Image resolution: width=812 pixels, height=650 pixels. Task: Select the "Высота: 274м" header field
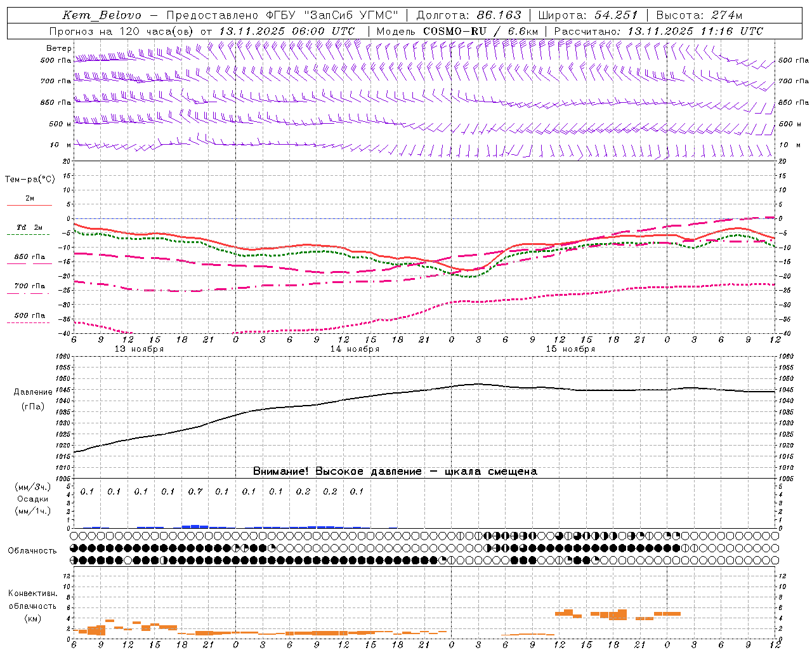pos(699,15)
